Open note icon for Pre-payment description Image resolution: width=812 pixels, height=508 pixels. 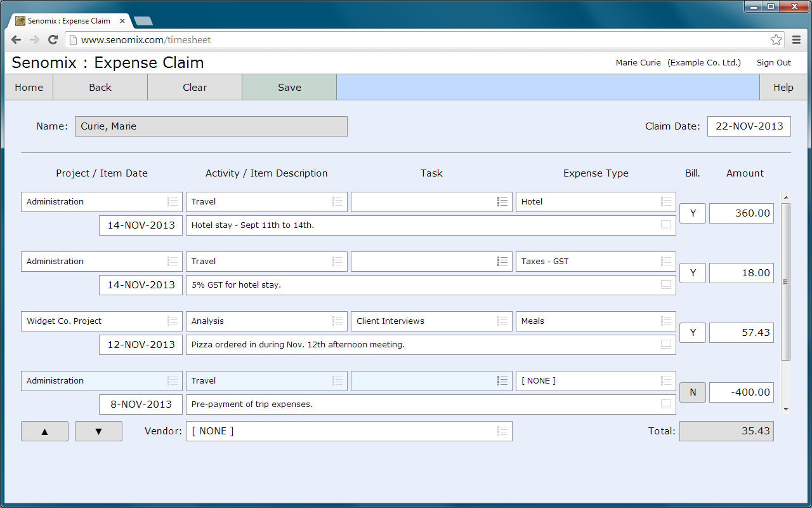click(x=666, y=404)
